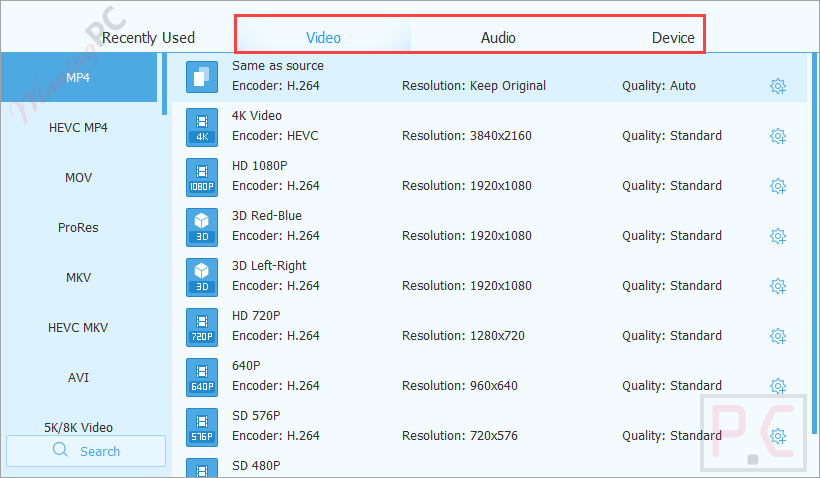Select MP4 format in sidebar
The height and width of the screenshot is (478, 820).
(x=78, y=77)
